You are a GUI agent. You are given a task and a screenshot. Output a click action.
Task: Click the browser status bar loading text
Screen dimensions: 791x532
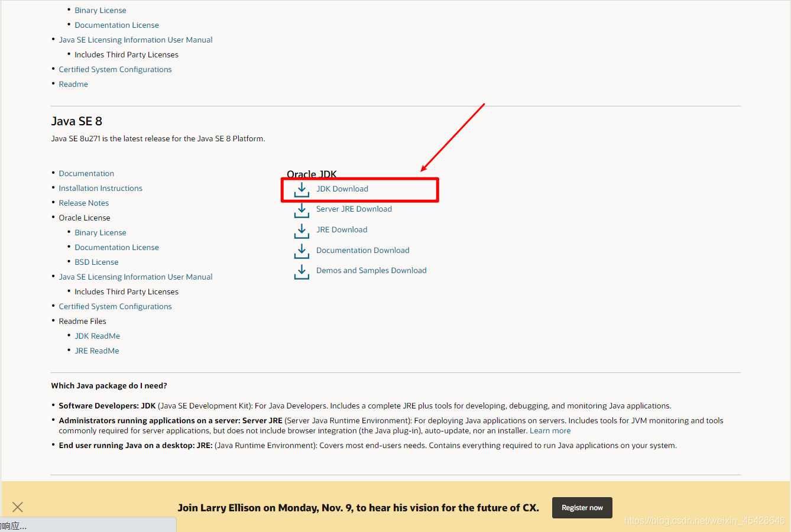(x=14, y=525)
